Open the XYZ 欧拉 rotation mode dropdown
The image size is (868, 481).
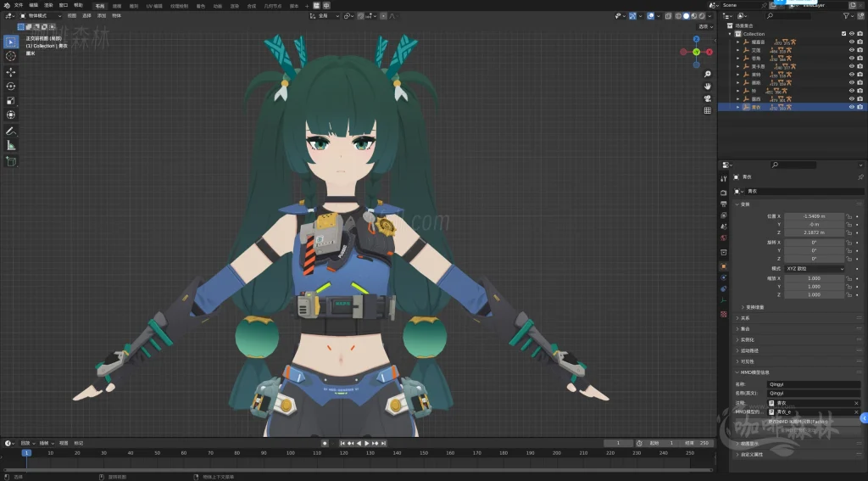815,268
